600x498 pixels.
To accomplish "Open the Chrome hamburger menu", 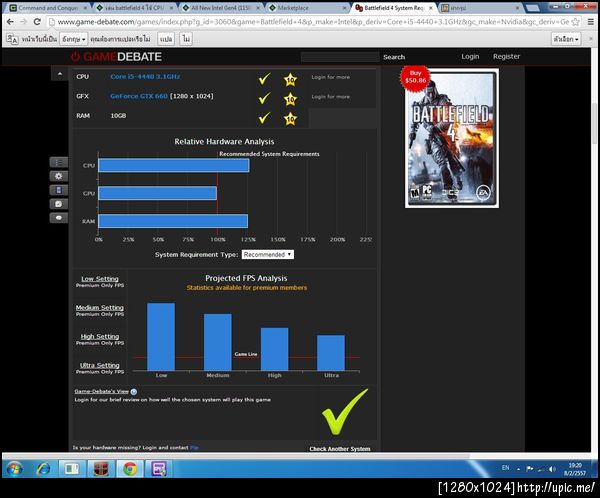I will pos(590,22).
